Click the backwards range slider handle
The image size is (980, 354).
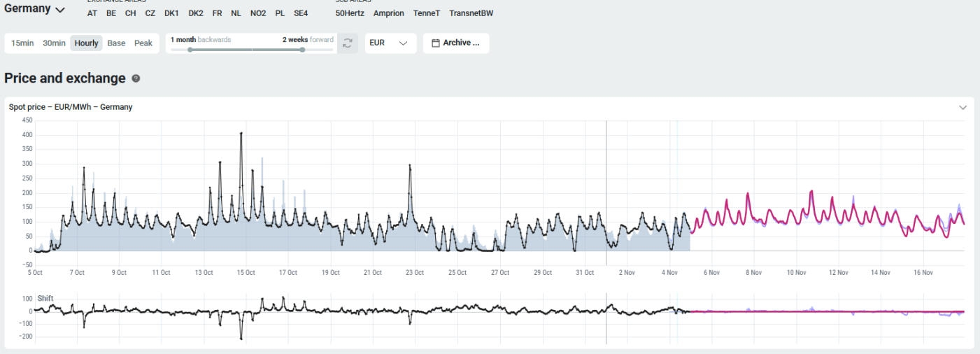(190, 50)
